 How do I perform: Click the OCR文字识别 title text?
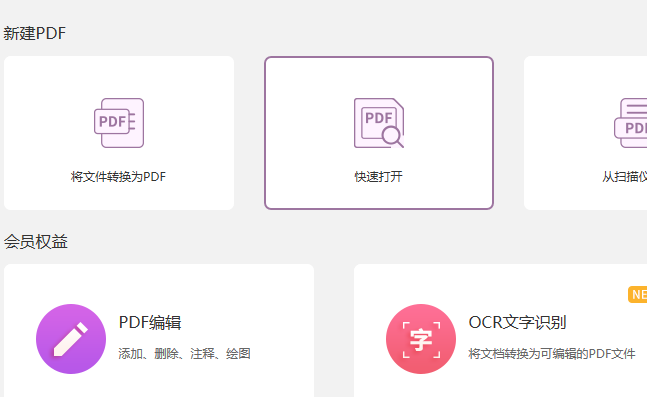coord(517,323)
